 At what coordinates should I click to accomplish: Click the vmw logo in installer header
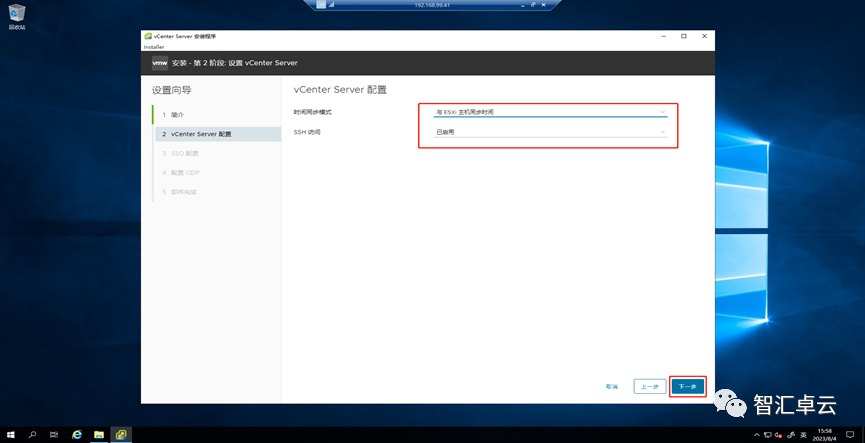pos(159,63)
